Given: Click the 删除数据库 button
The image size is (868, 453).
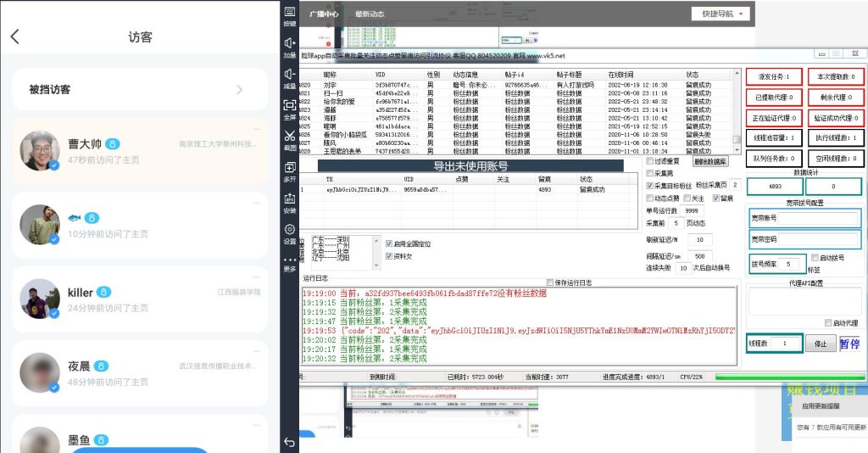Looking at the screenshot, I should (710, 160).
